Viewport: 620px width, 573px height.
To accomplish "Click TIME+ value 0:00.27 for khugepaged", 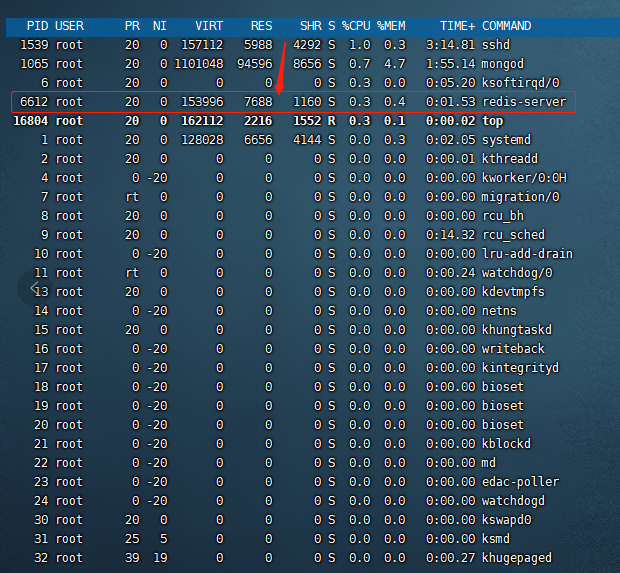I will click(x=450, y=558).
